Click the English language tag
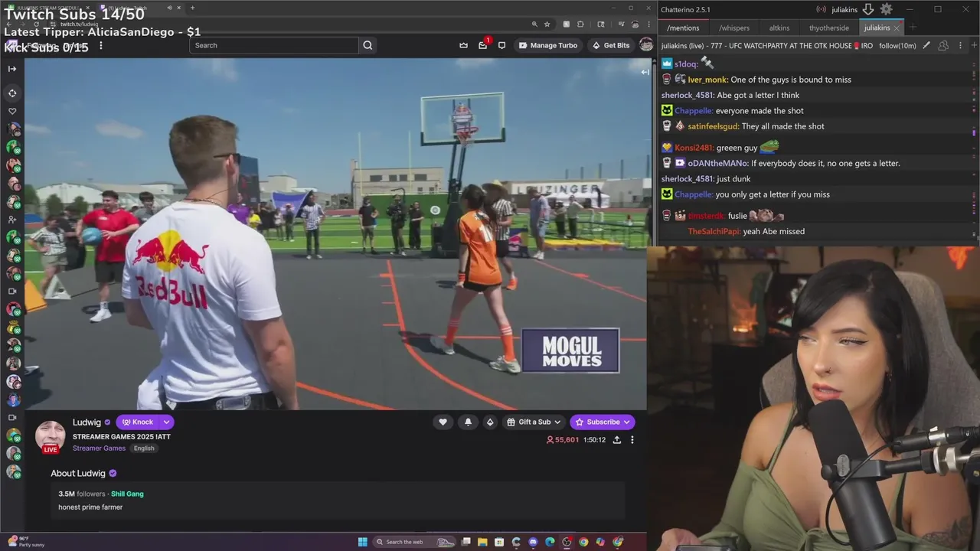 coord(144,448)
